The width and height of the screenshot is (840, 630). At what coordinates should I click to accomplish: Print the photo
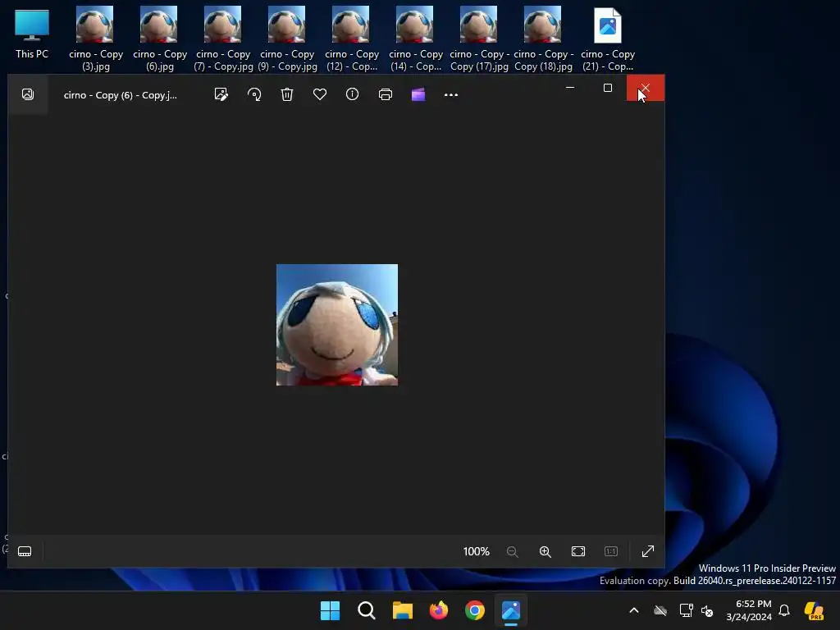[386, 94]
